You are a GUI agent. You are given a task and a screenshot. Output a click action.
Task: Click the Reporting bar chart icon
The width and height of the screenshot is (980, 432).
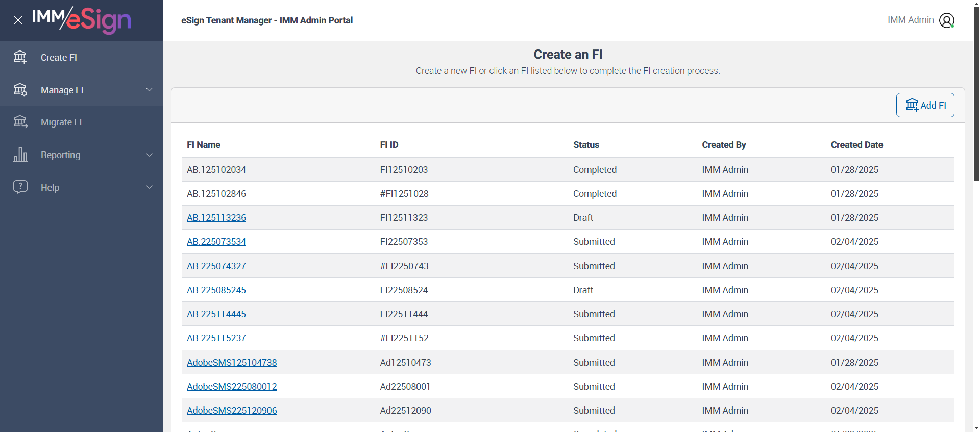[20, 155]
